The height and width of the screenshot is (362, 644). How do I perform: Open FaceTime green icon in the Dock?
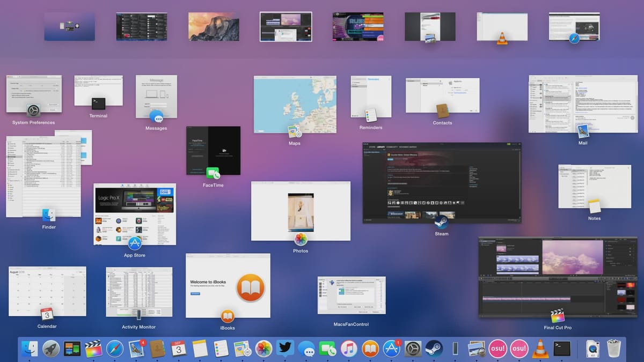click(327, 349)
